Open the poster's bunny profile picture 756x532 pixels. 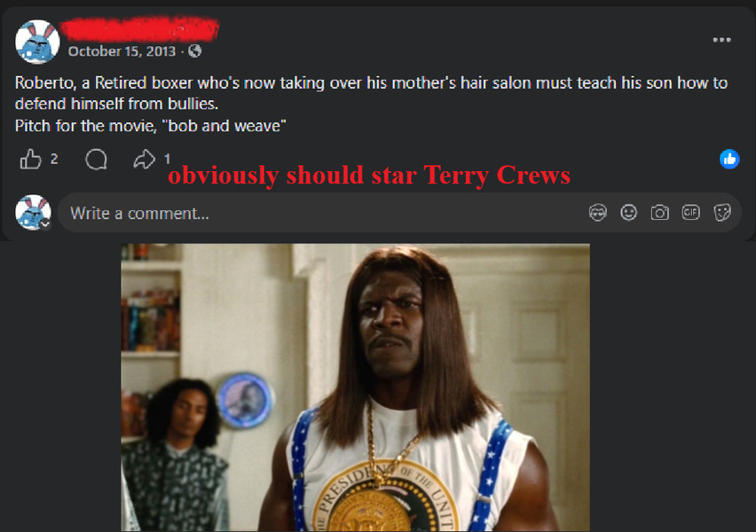[37, 42]
